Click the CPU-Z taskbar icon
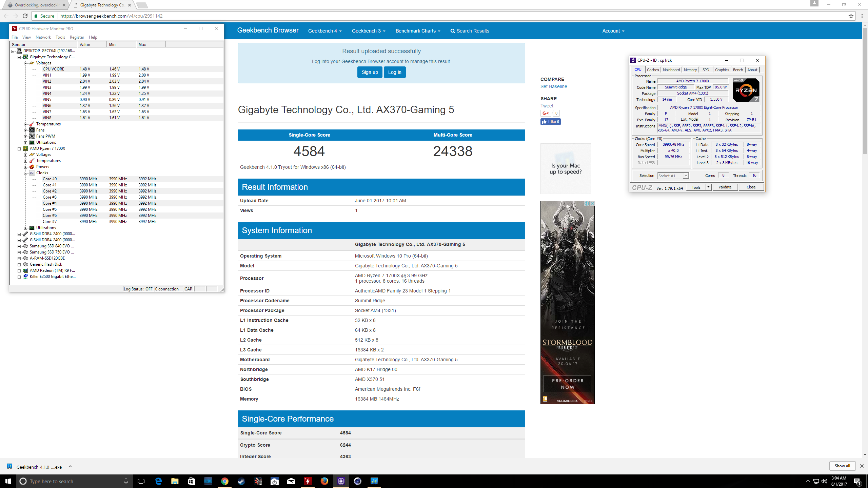The width and height of the screenshot is (868, 488). click(341, 481)
